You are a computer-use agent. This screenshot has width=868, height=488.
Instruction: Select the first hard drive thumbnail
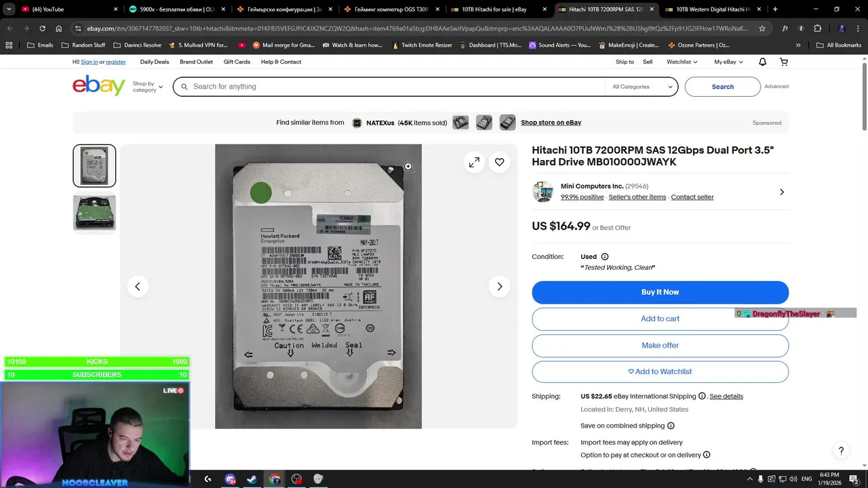tap(94, 165)
